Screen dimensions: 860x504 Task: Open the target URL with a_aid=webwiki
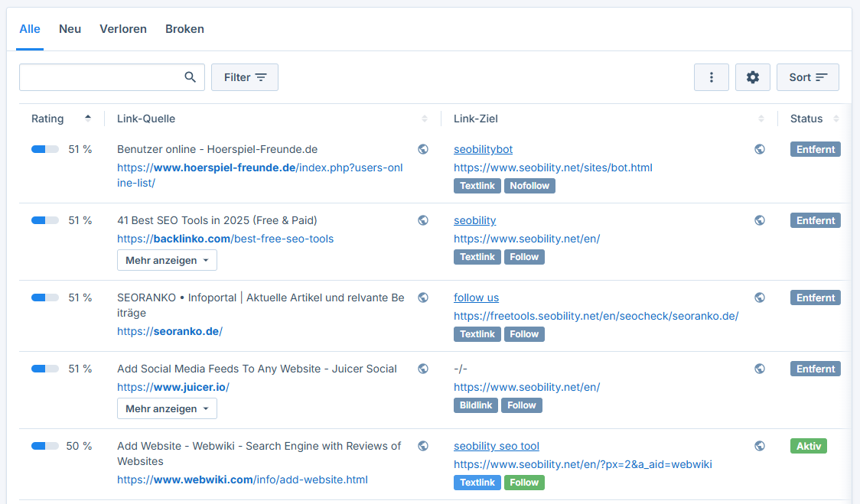583,464
